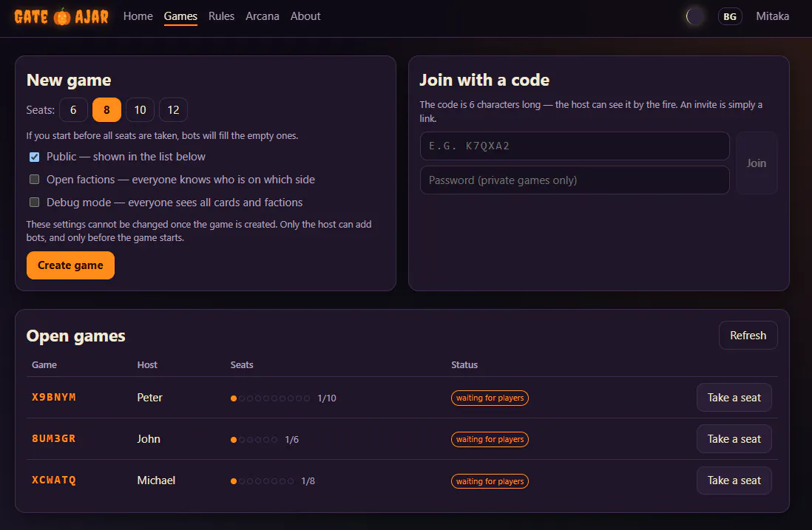Image resolution: width=812 pixels, height=530 pixels.
Task: Go to the Rules page
Action: click(221, 16)
